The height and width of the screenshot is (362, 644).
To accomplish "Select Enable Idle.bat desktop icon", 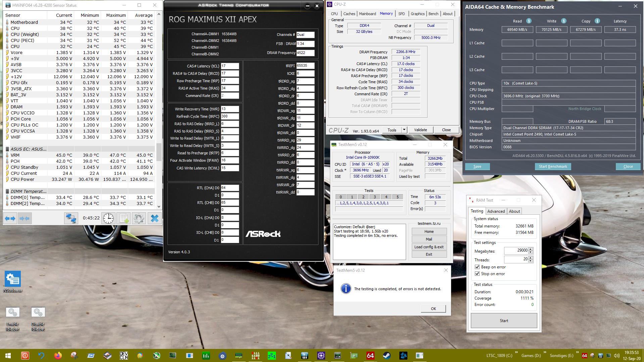I will tap(13, 319).
